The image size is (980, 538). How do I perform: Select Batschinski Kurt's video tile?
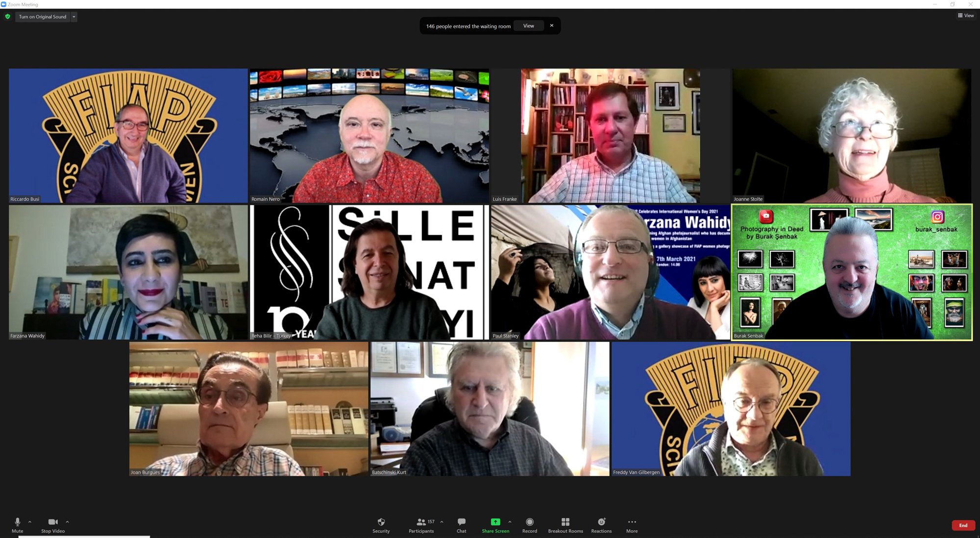[x=490, y=409]
